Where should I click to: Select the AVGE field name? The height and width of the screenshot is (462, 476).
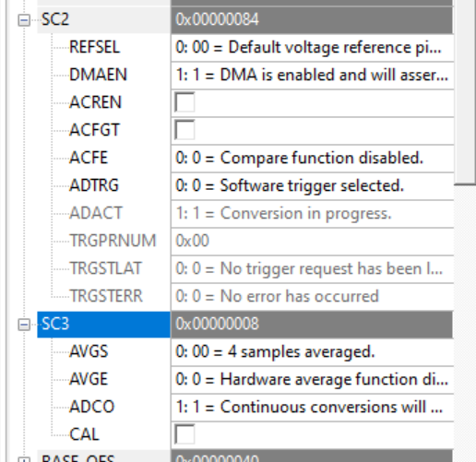(89, 379)
